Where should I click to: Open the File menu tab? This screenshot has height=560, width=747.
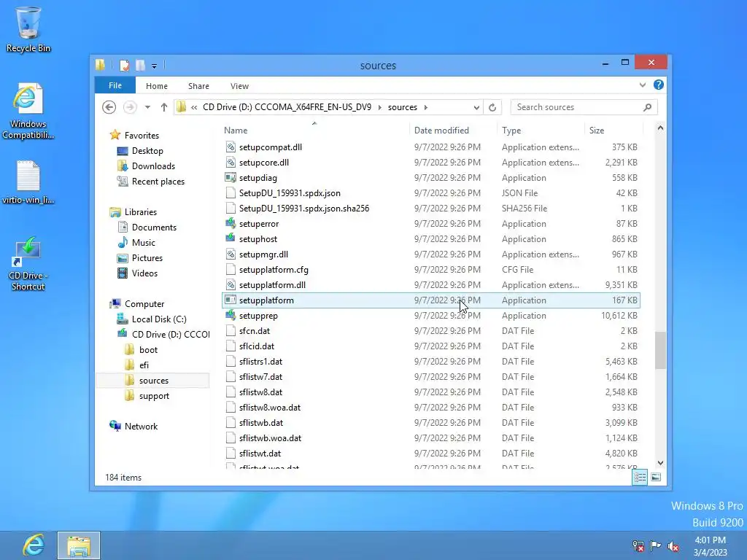click(115, 86)
